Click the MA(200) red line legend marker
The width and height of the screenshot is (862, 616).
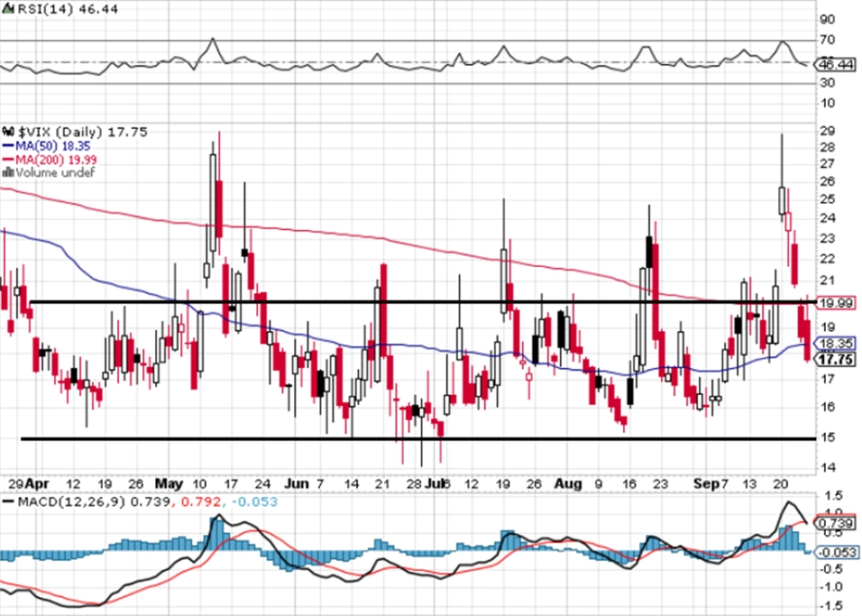tap(8, 160)
